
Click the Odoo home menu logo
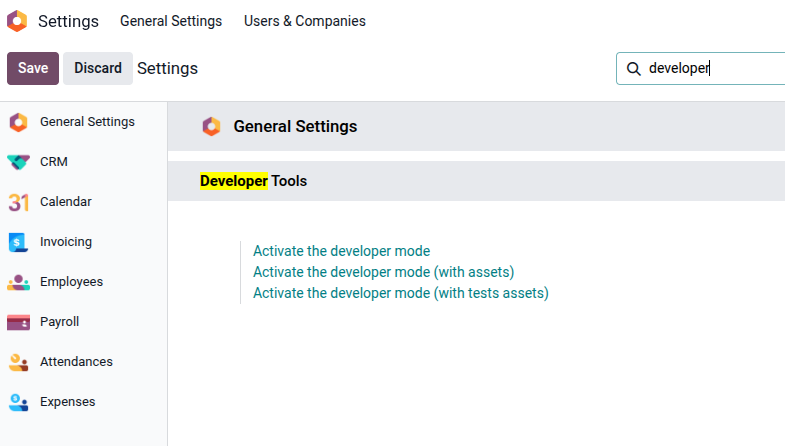tap(17, 21)
